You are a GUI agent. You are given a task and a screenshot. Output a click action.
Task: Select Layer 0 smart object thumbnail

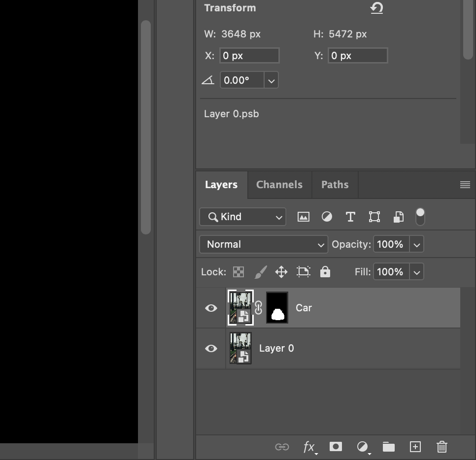240,348
